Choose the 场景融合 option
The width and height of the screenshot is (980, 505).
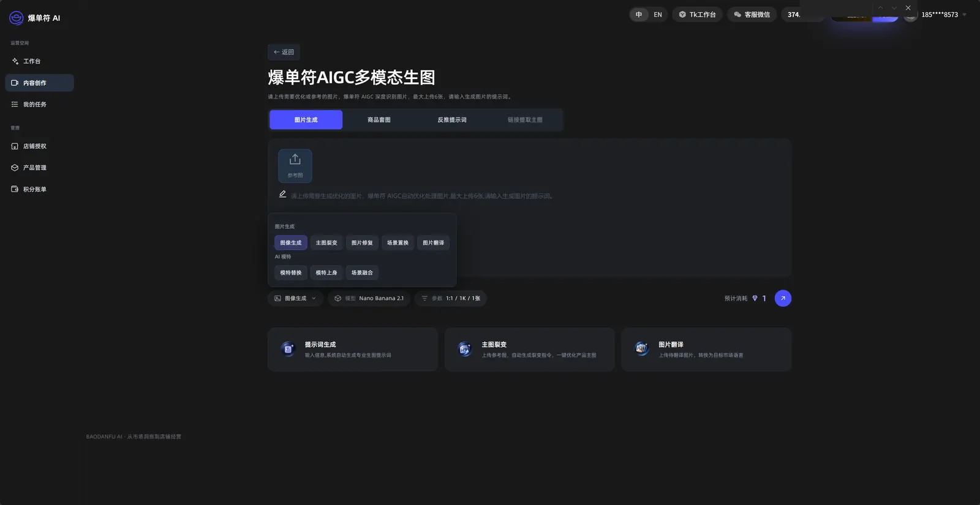(x=362, y=273)
